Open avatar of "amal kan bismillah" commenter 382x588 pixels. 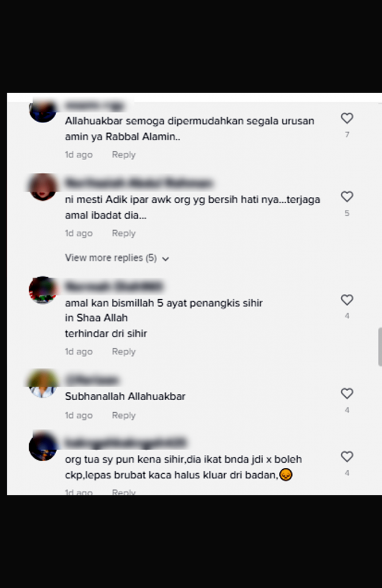pyautogui.click(x=42, y=290)
